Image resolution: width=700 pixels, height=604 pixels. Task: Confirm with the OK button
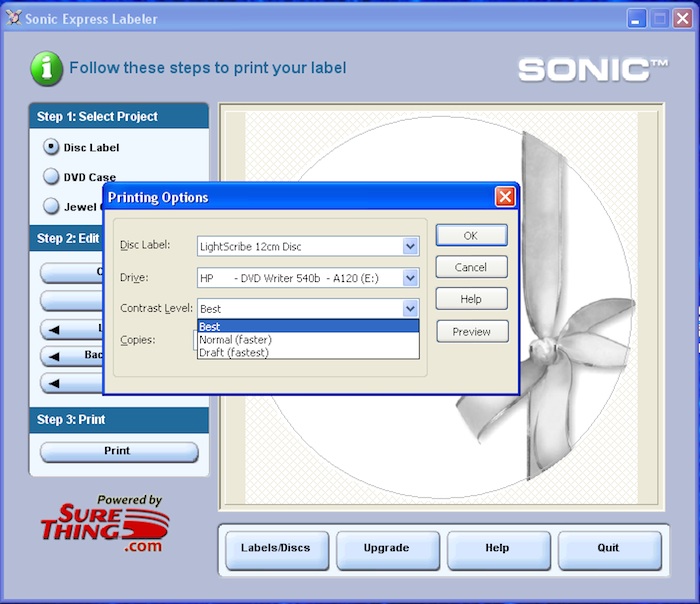click(471, 235)
